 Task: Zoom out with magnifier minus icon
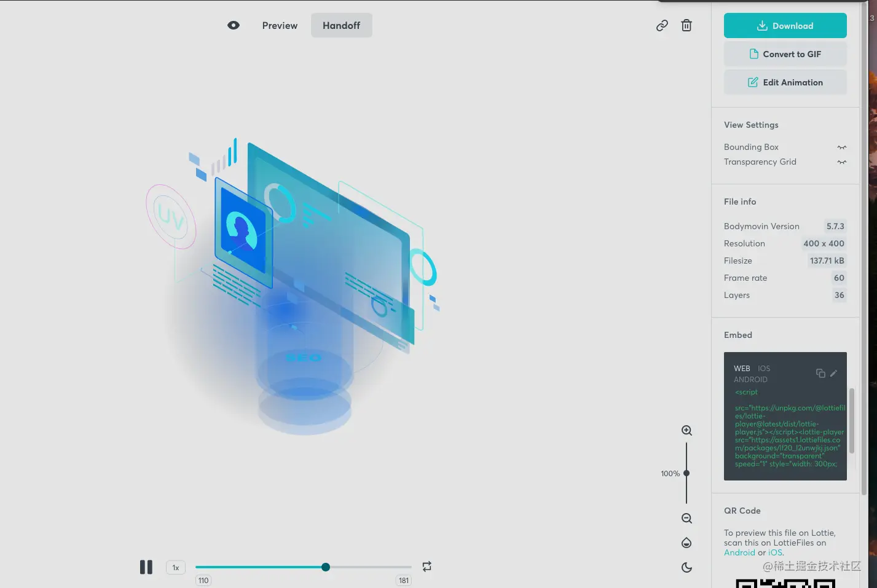(x=686, y=519)
